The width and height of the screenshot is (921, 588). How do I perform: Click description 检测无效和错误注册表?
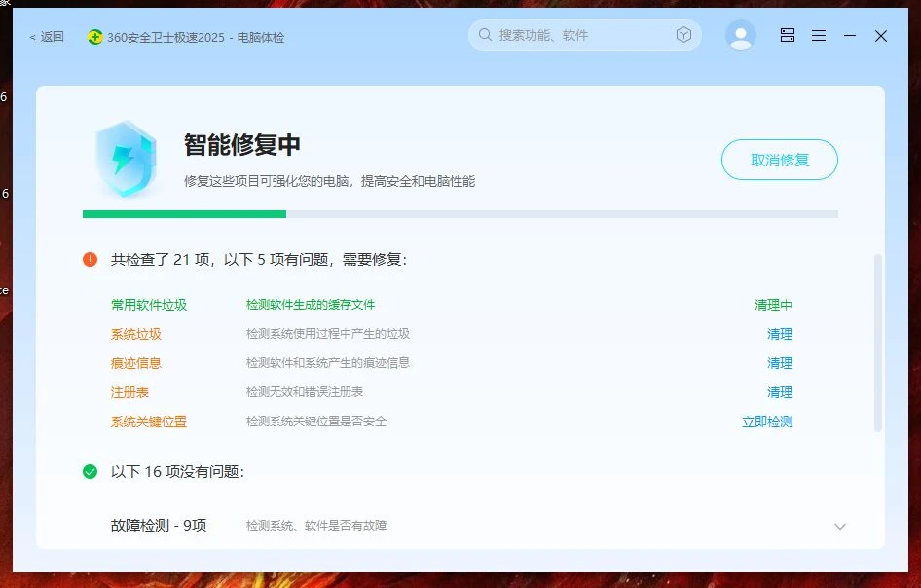[305, 391]
